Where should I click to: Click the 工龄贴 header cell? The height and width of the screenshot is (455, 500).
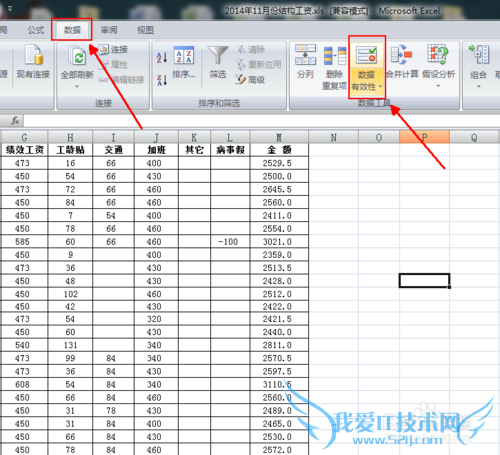pyautogui.click(x=70, y=150)
